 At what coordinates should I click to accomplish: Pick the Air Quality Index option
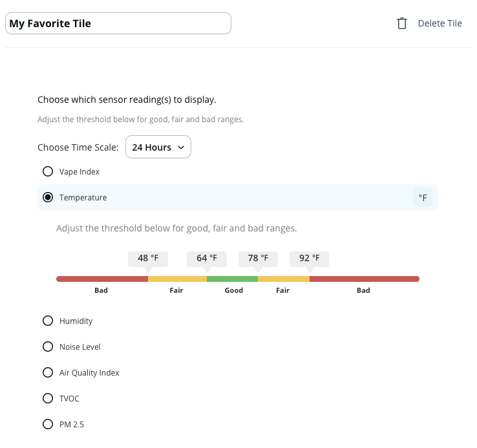click(48, 372)
